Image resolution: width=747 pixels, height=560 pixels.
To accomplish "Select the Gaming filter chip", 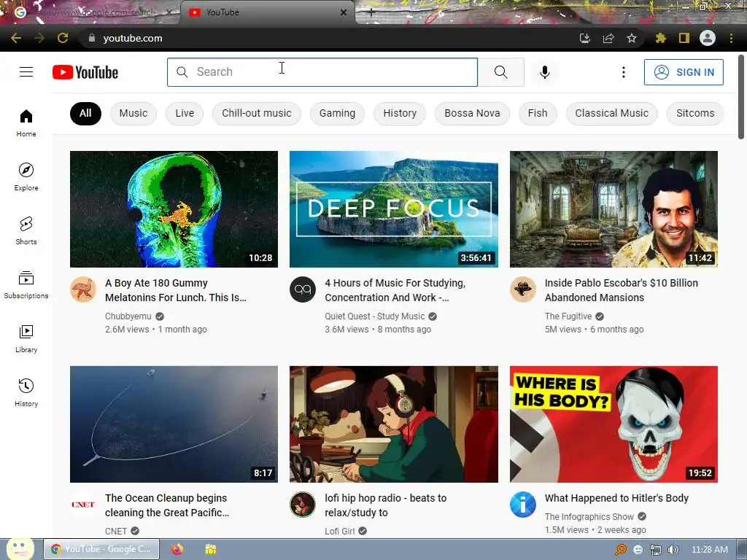I will click(337, 113).
